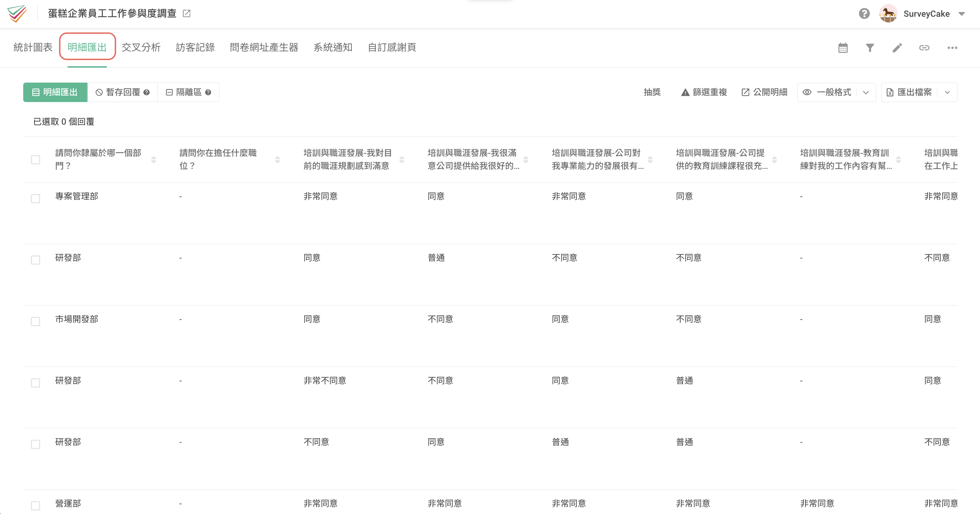This screenshot has height=514, width=980.
Task: Sort by the 請問你隸屬於哪一個部門 column
Action: click(154, 160)
